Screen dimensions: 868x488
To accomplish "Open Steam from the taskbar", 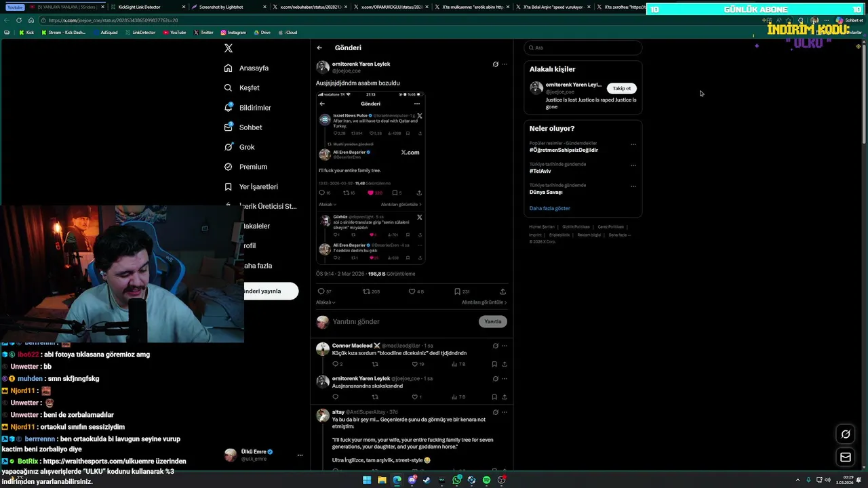I will [427, 480].
